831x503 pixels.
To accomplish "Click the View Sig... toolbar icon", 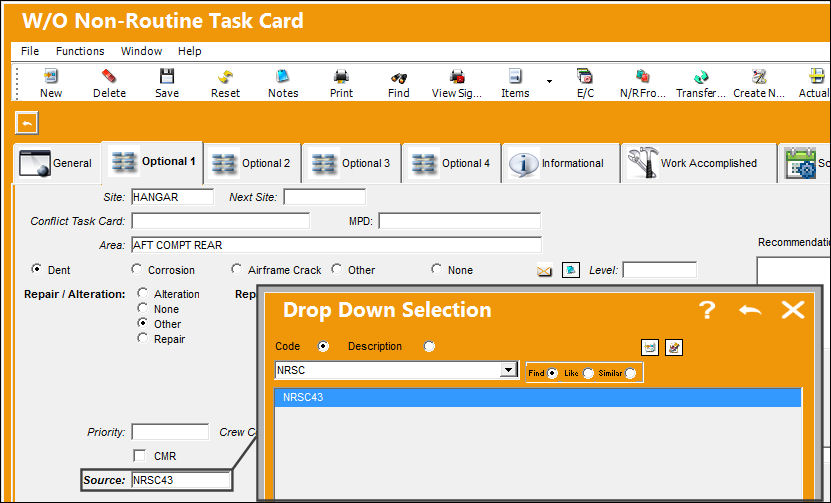I will coord(457,77).
